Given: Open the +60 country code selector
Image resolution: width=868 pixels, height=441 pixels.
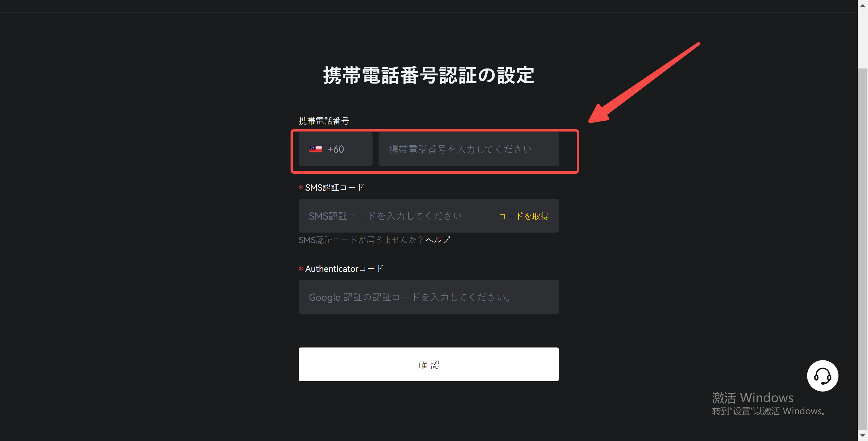Looking at the screenshot, I should [x=335, y=149].
